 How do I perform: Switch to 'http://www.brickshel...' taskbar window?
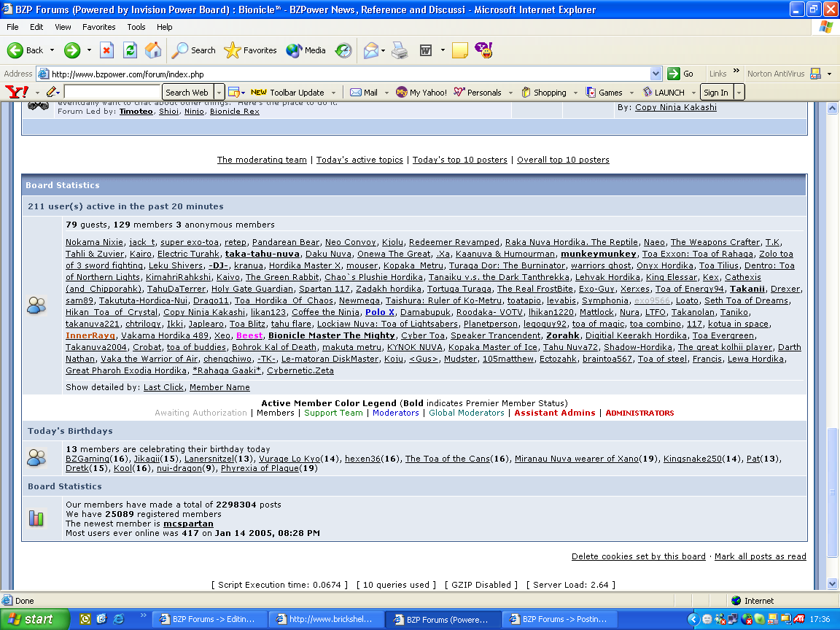(x=326, y=619)
